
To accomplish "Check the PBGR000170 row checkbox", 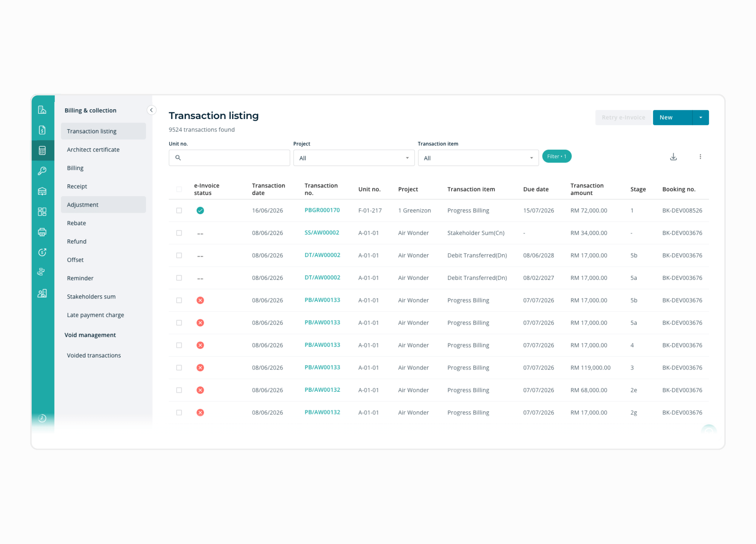I will tap(179, 210).
